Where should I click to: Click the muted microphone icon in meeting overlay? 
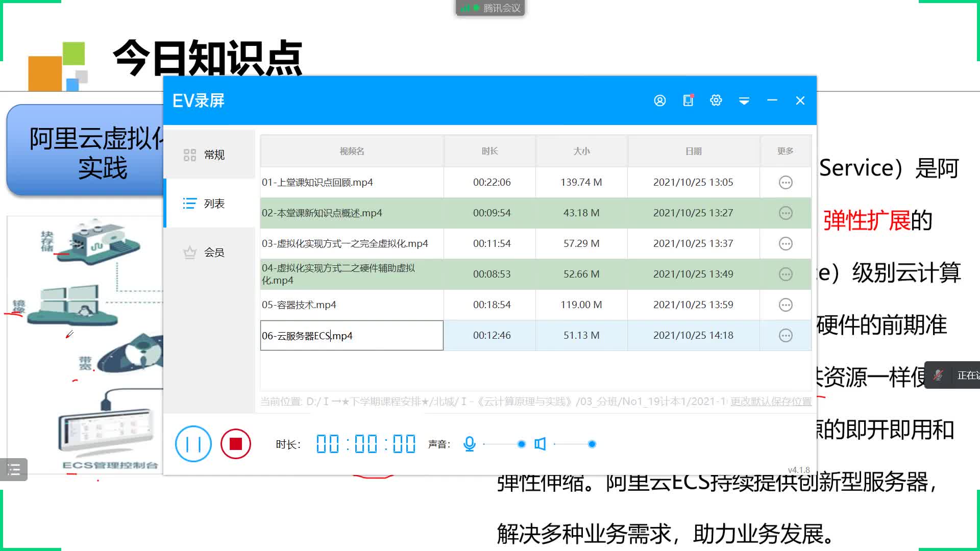(x=938, y=375)
